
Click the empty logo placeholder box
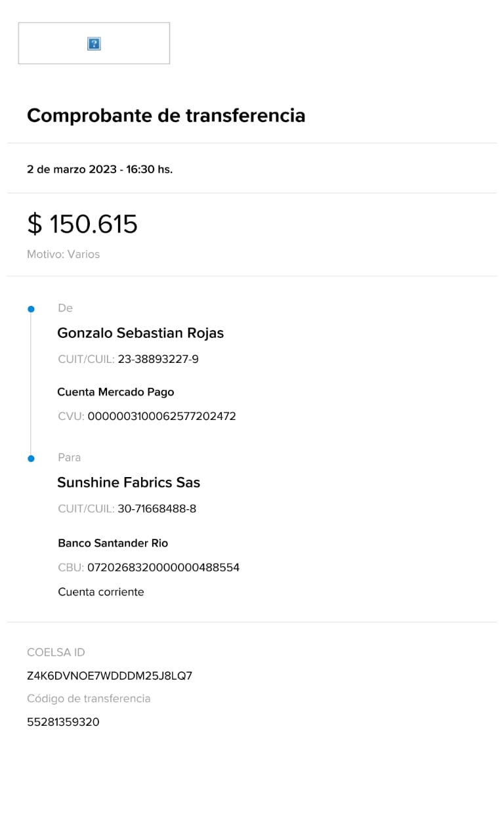click(x=138, y=43)
